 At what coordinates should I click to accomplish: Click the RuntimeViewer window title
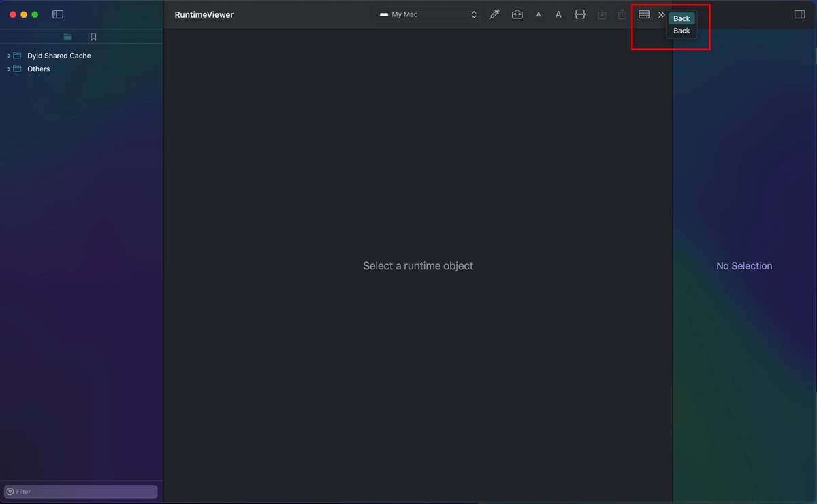coord(204,14)
